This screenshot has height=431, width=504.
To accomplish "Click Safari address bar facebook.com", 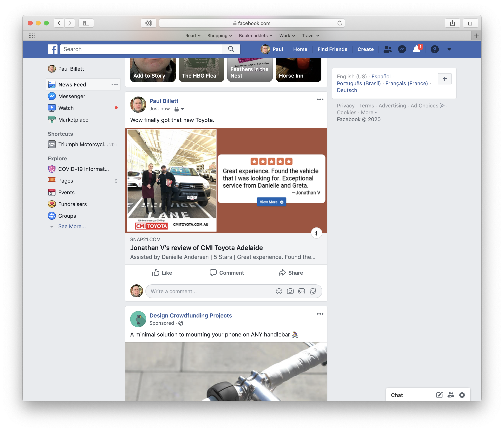I will 252,23.
